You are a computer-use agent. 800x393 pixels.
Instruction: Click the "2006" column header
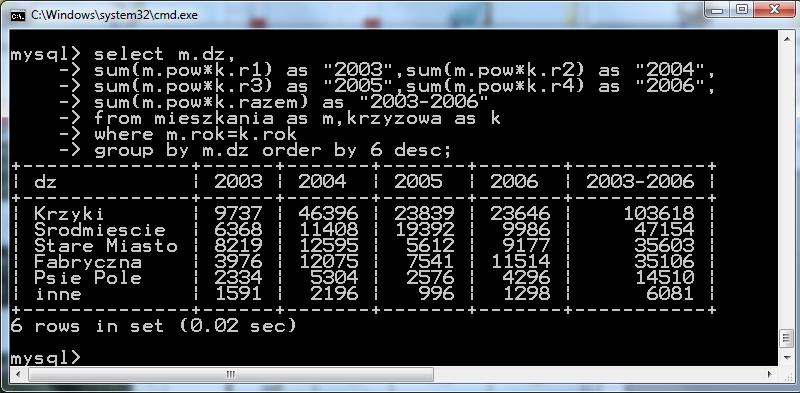click(x=514, y=181)
